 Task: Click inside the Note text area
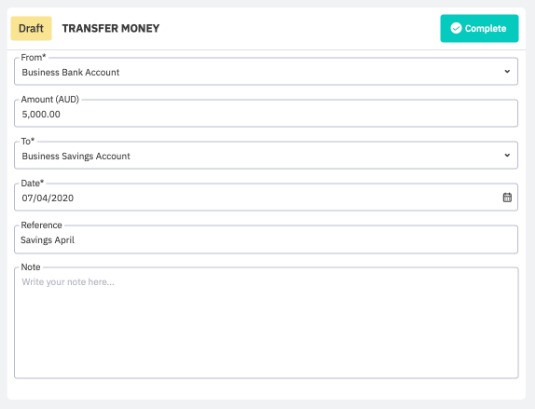click(266, 323)
